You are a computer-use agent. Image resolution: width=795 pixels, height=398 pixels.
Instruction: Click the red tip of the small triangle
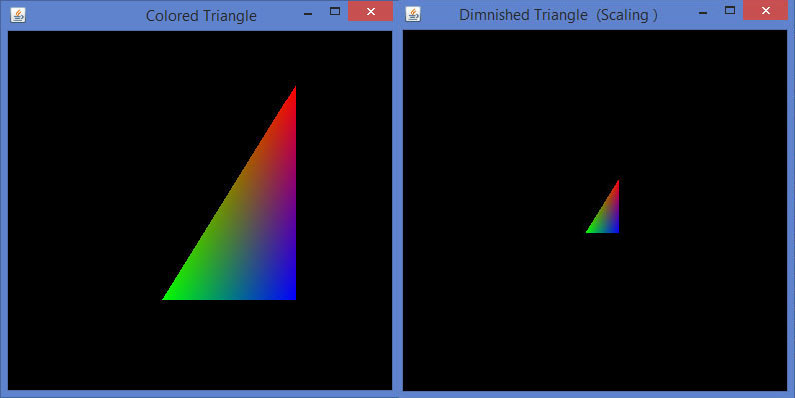(618, 183)
